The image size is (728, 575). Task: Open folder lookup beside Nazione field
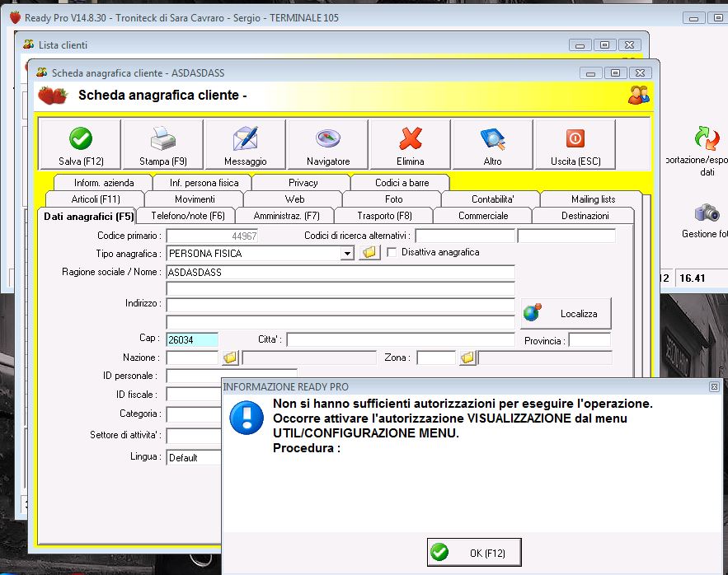point(230,358)
